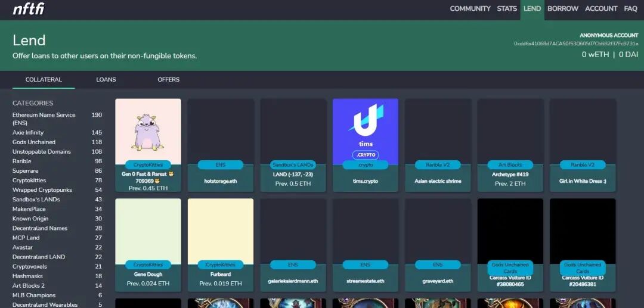Filter by MLB Champions category
644x308 pixels.
tap(57, 295)
